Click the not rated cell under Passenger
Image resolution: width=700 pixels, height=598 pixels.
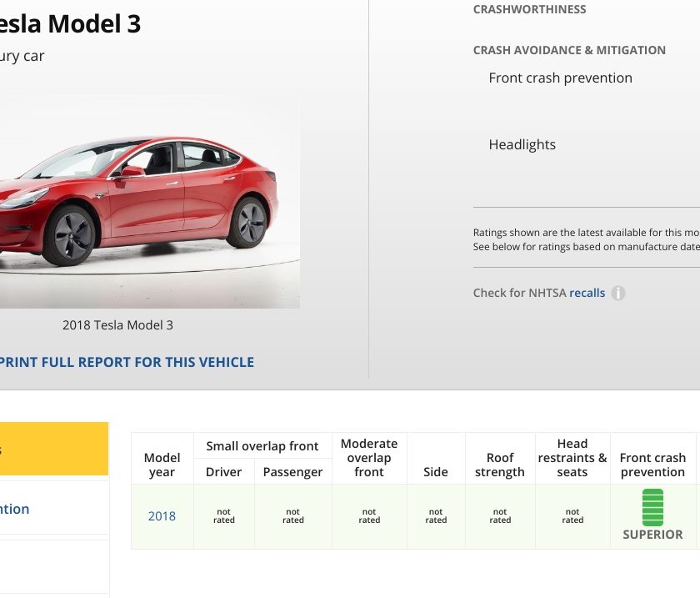[292, 516]
